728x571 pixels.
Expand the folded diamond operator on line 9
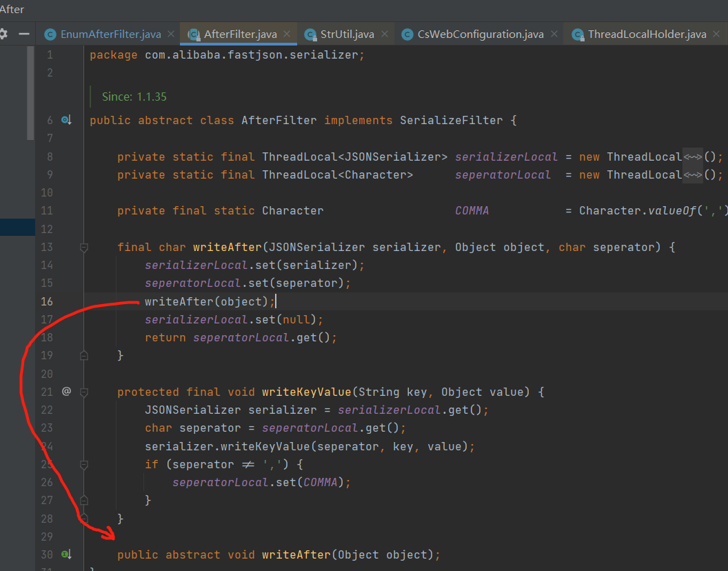click(x=693, y=175)
